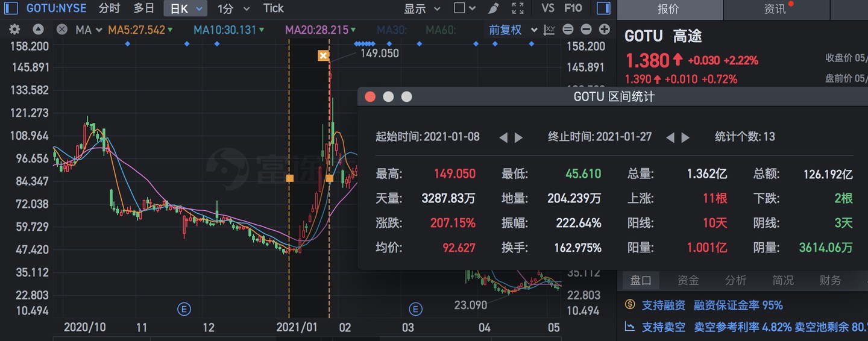Toggle the right sidebar panel icon
The image size is (868, 341).
coord(603,8)
